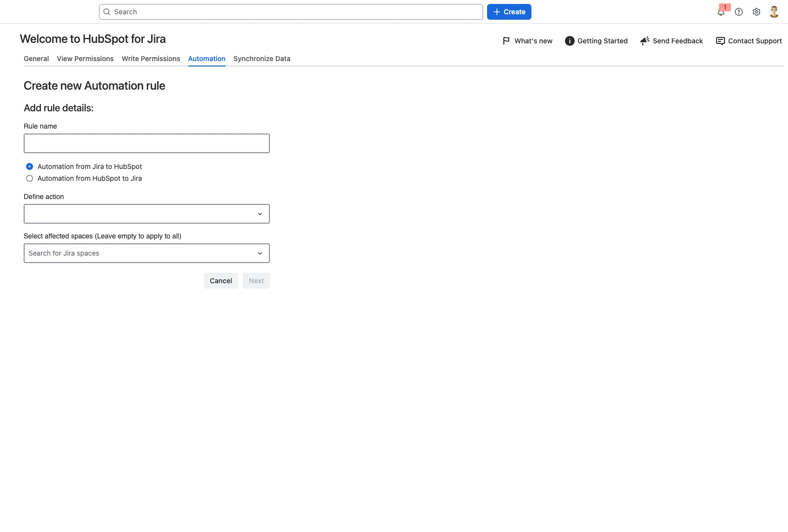Screen dimensions: 788x532
Task: Open the Write Permissions tab
Action: tap(151, 59)
